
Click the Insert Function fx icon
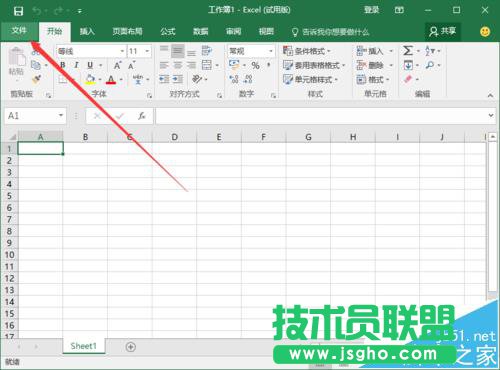[142, 116]
